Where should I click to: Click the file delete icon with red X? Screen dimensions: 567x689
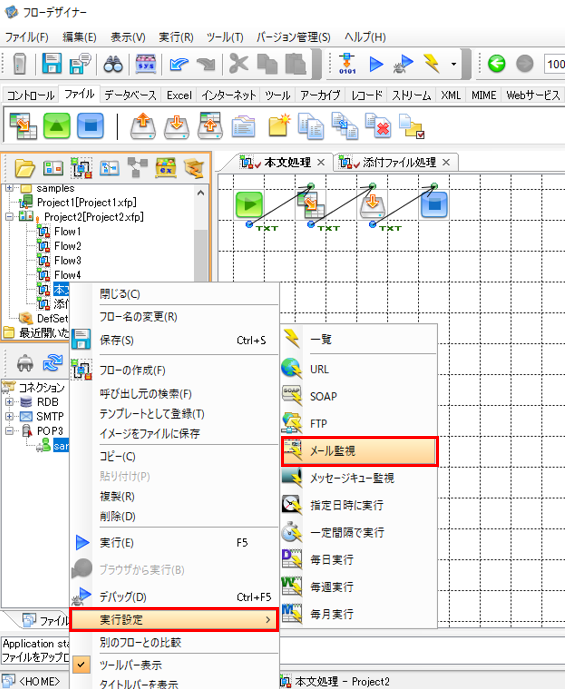pyautogui.click(x=378, y=126)
